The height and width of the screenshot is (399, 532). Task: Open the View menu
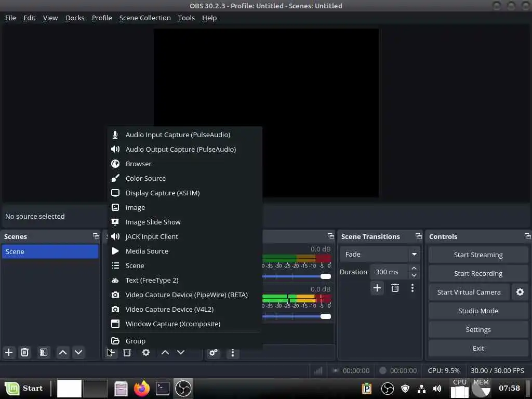[x=50, y=18]
